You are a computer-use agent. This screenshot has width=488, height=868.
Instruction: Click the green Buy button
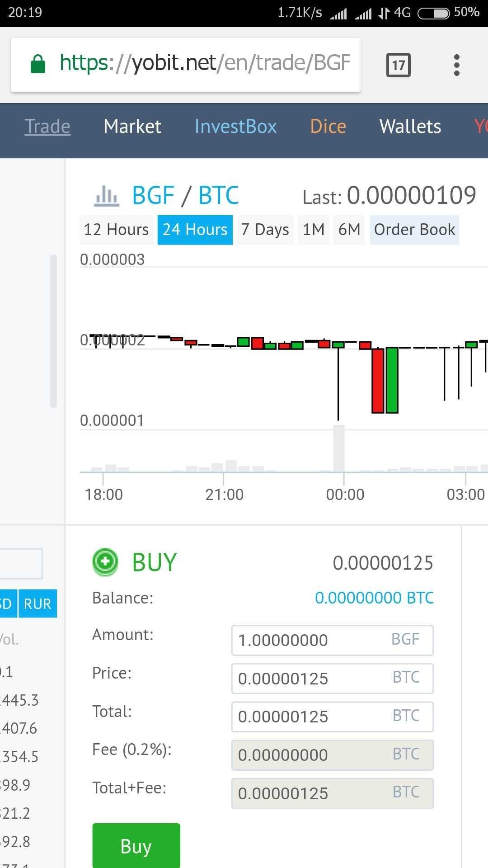tap(136, 845)
